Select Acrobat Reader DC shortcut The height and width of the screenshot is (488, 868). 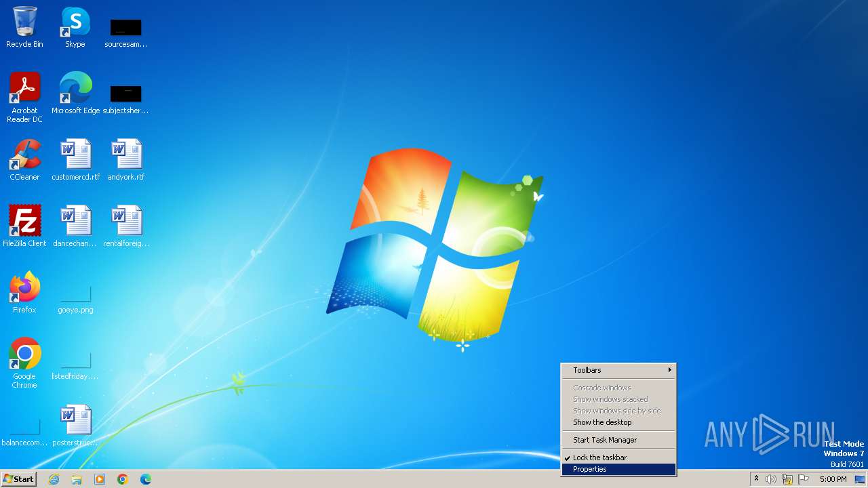24,98
